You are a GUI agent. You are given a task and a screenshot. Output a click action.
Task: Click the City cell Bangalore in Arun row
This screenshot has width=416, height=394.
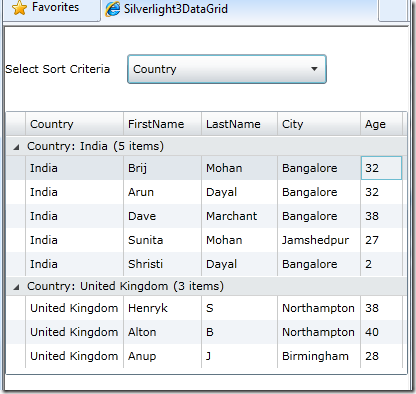coord(319,192)
